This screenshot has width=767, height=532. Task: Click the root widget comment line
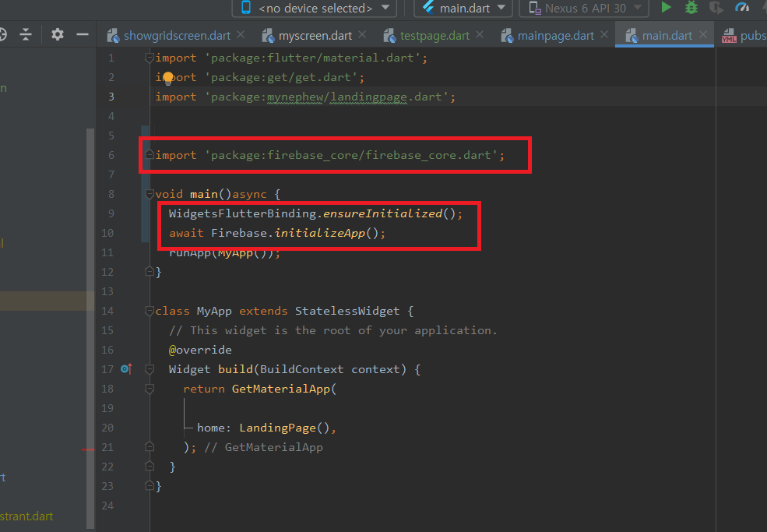tap(332, 330)
